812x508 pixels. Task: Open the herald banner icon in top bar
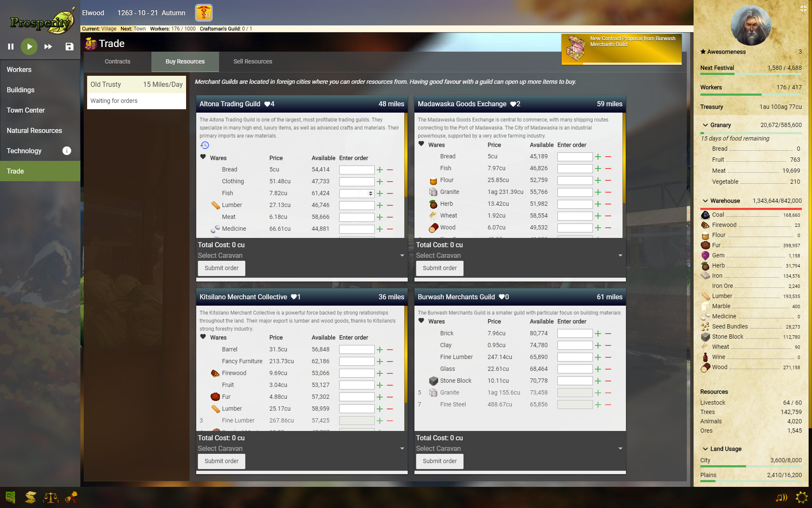tap(204, 13)
